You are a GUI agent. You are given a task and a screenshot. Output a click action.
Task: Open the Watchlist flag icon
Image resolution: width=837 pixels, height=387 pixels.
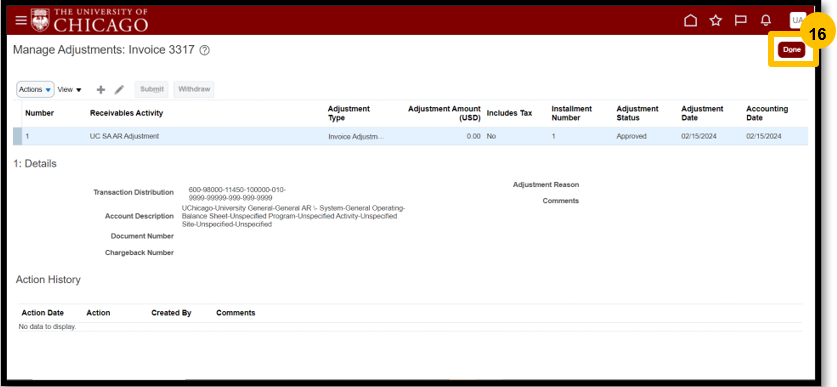740,21
